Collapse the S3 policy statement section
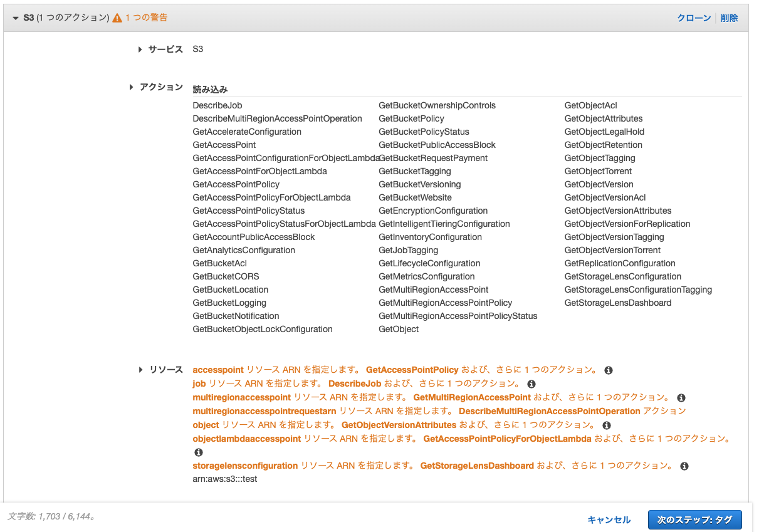 (x=16, y=18)
